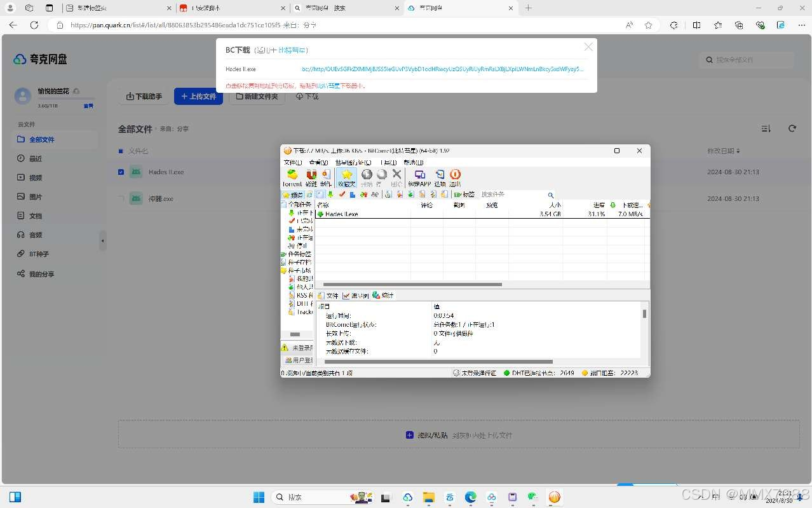
Task: Click vertical scrollbar in BitComet statistics panel
Action: pos(644,313)
